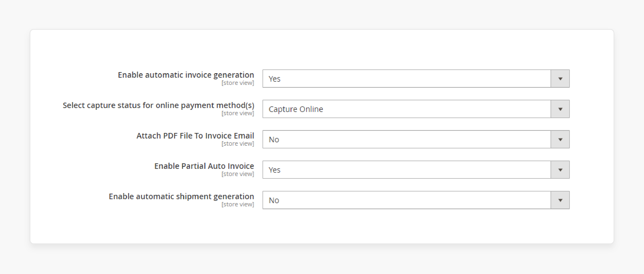The image size is (644, 274).
Task: Click the 'Enable automatic shipment generation' label
Action: click(181, 196)
